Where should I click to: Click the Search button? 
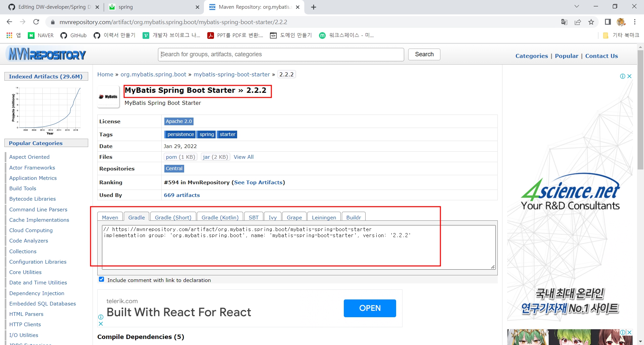click(x=424, y=54)
